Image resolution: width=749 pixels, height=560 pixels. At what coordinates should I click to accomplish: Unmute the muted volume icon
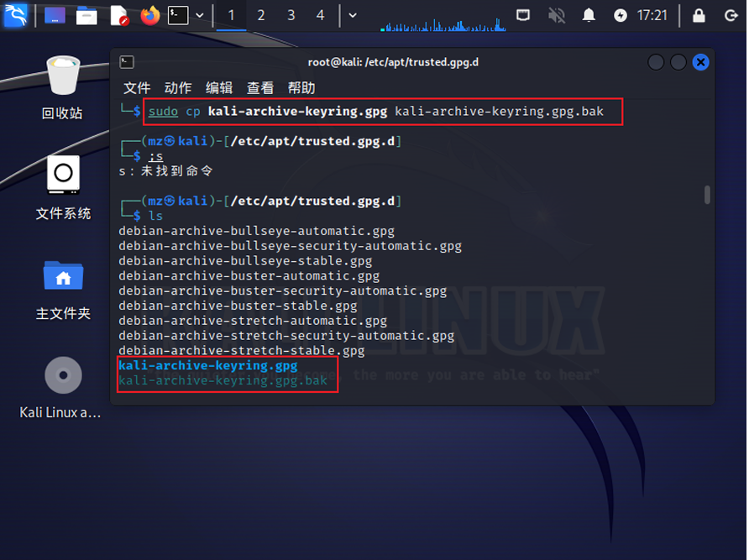pyautogui.click(x=556, y=15)
